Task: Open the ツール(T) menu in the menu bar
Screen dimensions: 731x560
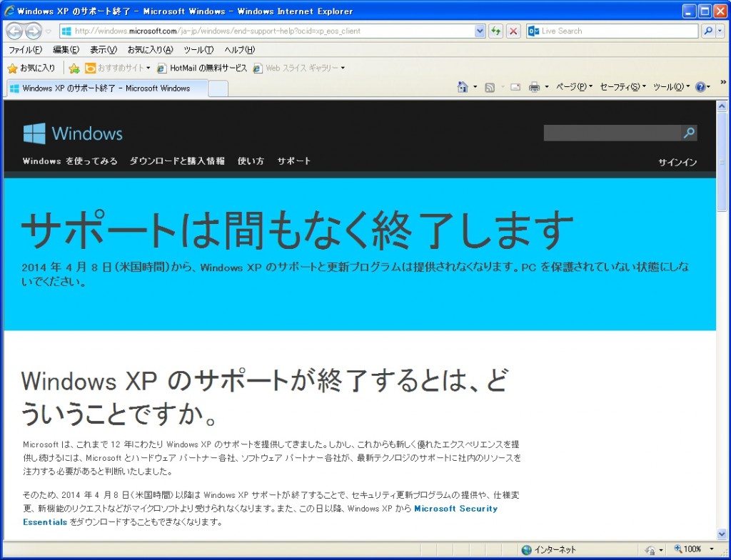Action: point(198,50)
